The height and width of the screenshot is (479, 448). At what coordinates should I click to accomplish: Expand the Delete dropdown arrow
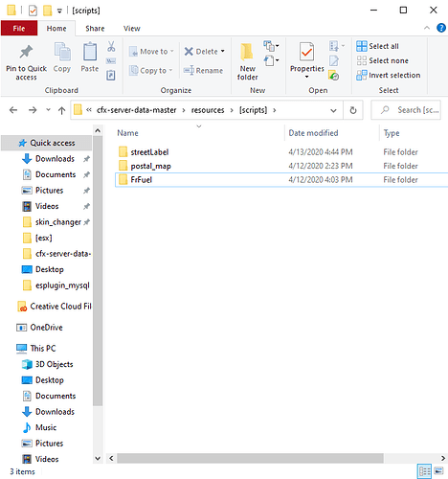(223, 51)
